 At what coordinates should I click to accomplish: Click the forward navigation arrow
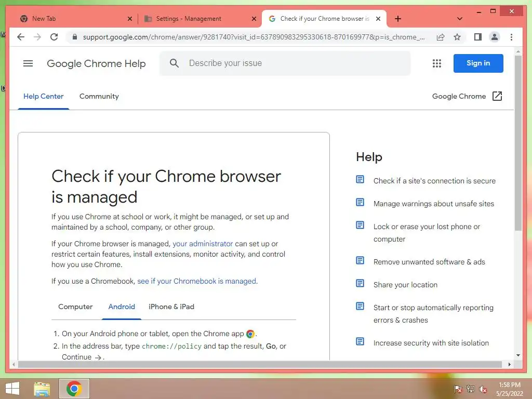point(37,37)
